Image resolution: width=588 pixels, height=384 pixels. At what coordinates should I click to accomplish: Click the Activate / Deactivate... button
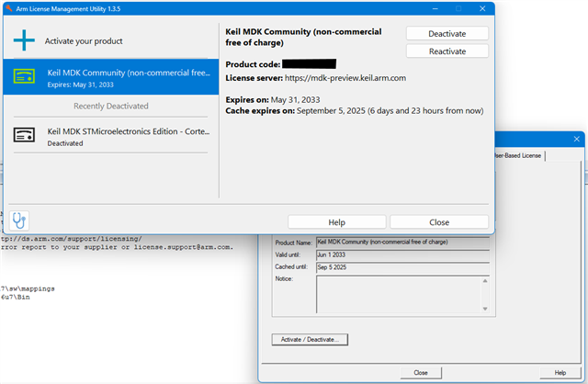click(310, 339)
